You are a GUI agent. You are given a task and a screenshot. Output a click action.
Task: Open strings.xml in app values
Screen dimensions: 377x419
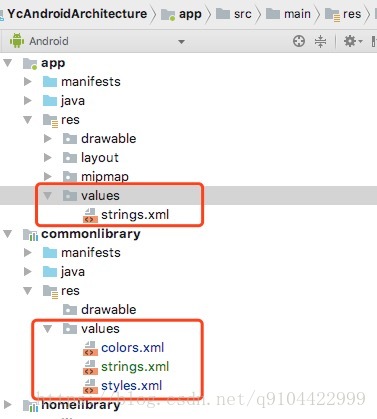[135, 215]
